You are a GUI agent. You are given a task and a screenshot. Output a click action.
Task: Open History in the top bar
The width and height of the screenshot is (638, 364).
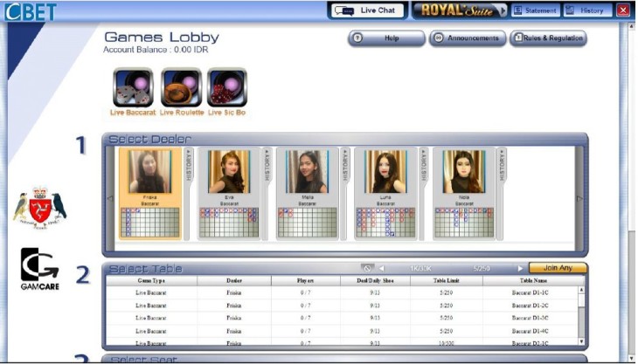[586, 10]
